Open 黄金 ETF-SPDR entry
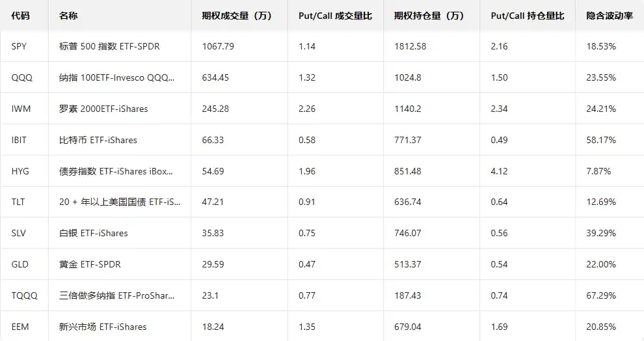644x341 pixels. click(90, 264)
